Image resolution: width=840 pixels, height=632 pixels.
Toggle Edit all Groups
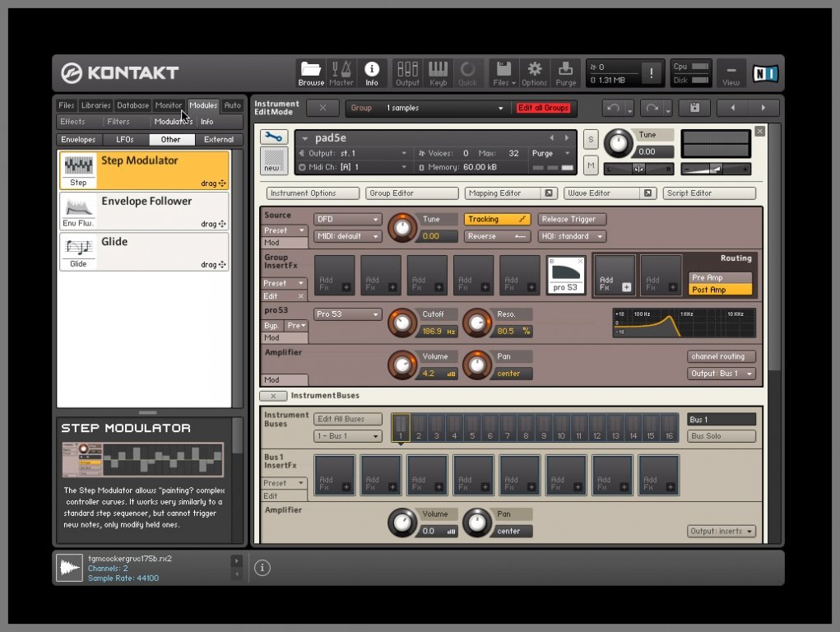click(x=543, y=108)
